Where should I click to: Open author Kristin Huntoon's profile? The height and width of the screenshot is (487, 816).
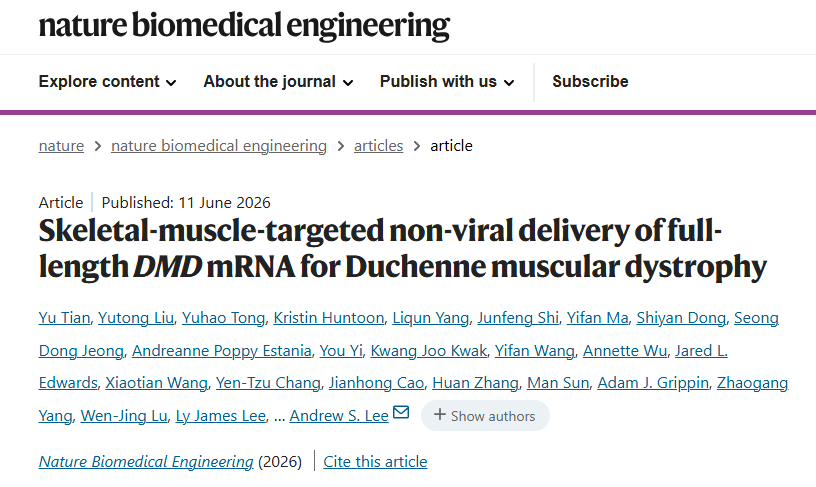pos(328,318)
